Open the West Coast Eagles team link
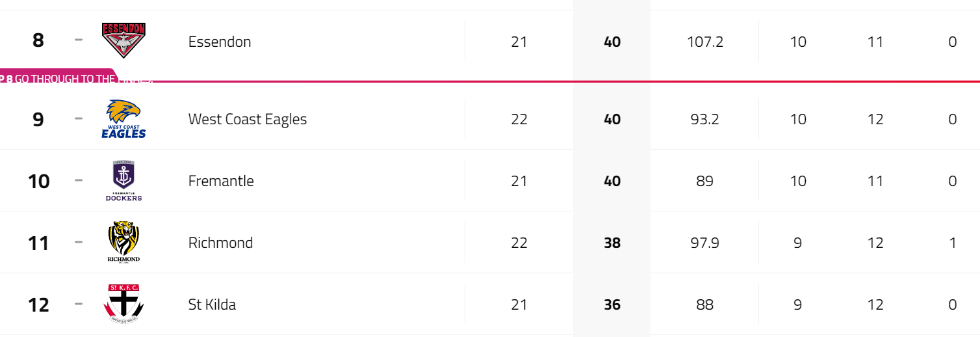Viewport: 980px width, 337px height. 248,119
